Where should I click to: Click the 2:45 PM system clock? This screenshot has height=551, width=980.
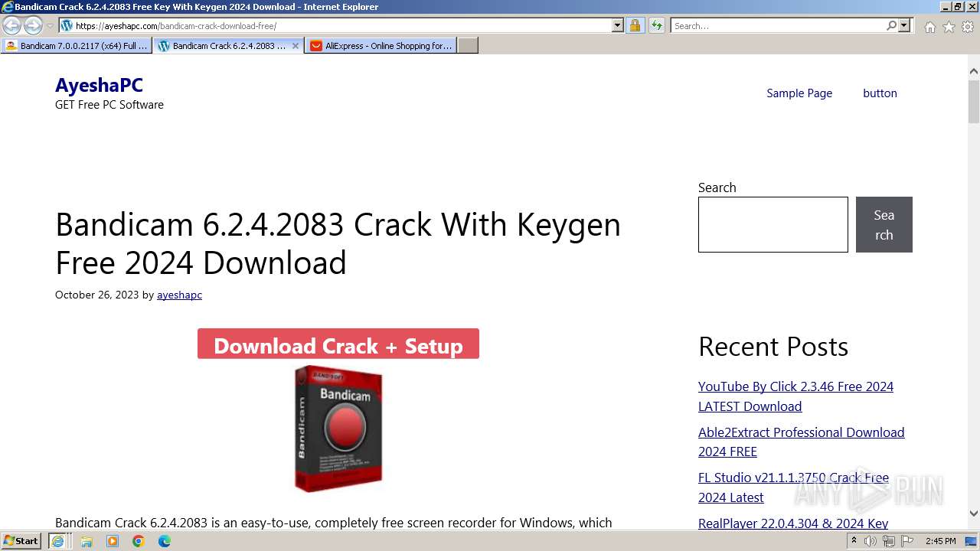[x=940, y=541]
